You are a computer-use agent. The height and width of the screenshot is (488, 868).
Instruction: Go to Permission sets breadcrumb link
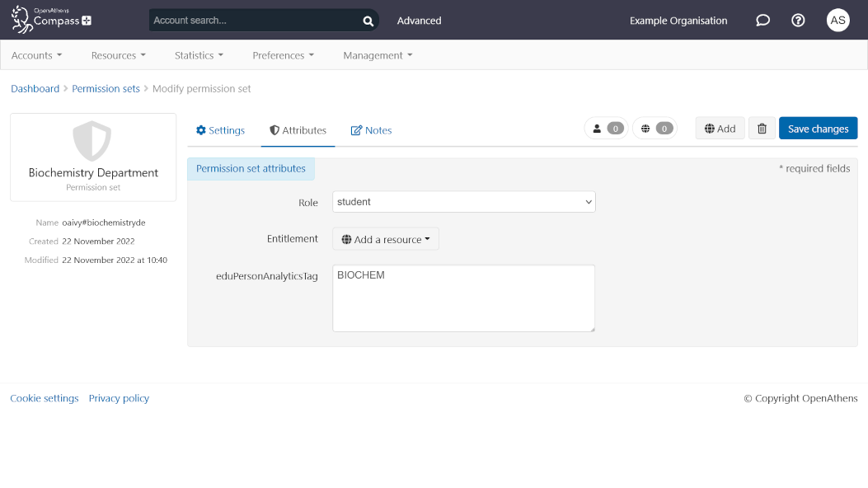coord(106,88)
